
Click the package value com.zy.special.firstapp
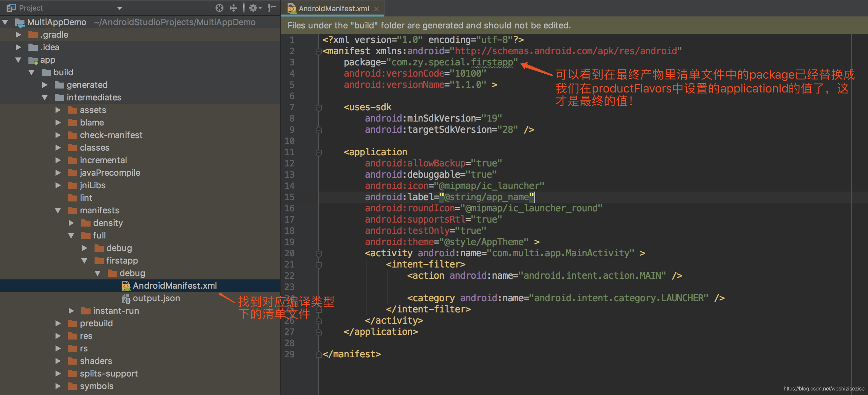pyautogui.click(x=452, y=62)
